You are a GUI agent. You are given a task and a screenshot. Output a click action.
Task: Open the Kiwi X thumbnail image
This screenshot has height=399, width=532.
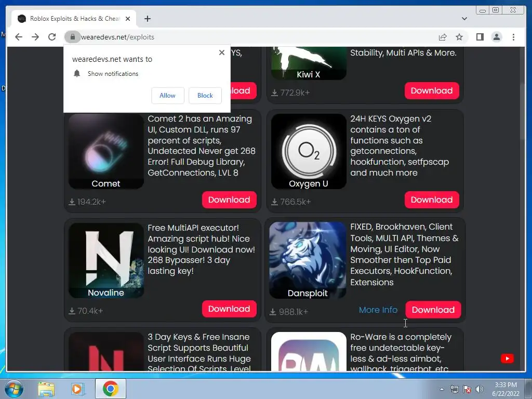point(309,63)
